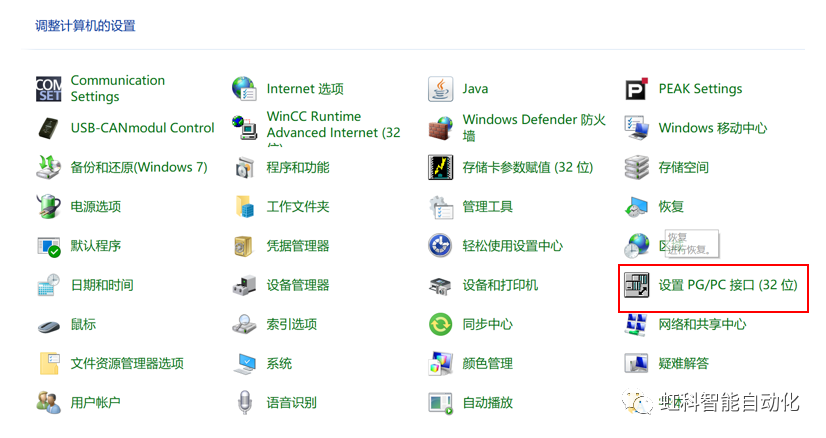826x438 pixels.
Task: Open the PEAK Settings link
Action: coord(701,89)
